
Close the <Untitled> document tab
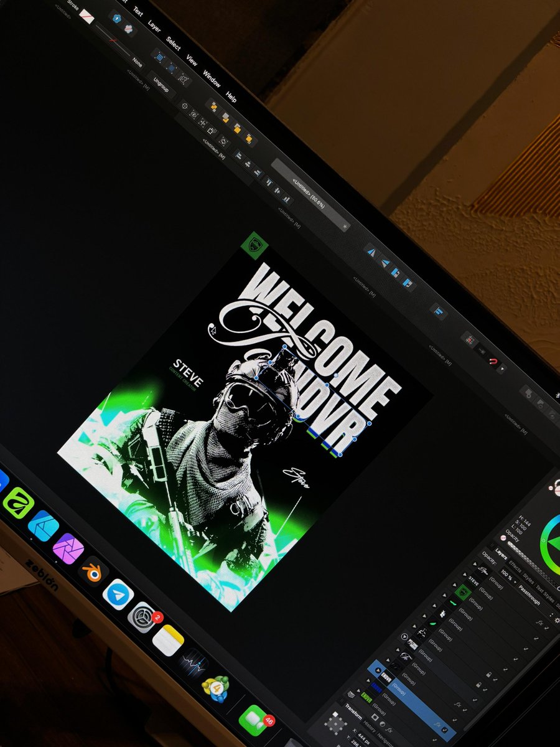point(344,227)
